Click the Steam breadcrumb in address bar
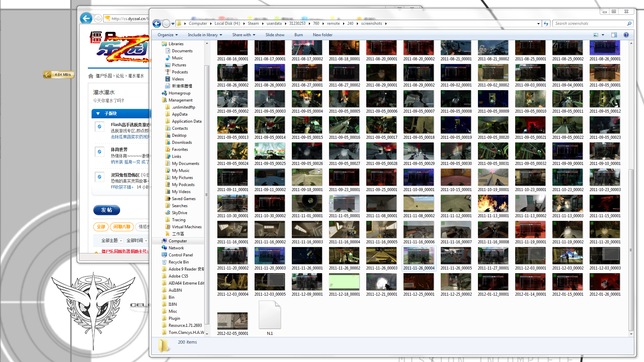This screenshot has height=362, width=644. point(253,23)
